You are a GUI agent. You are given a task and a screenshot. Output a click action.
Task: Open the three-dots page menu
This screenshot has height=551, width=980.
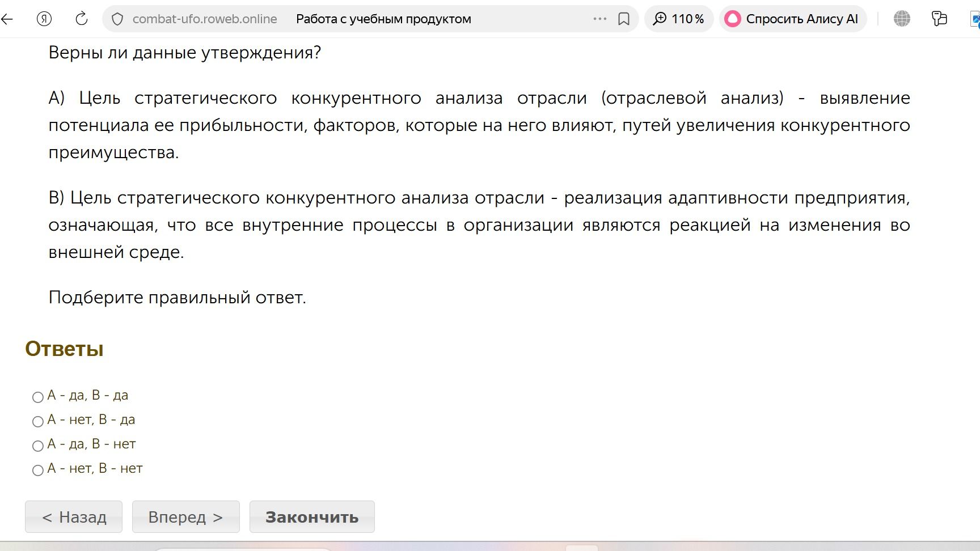[599, 19]
